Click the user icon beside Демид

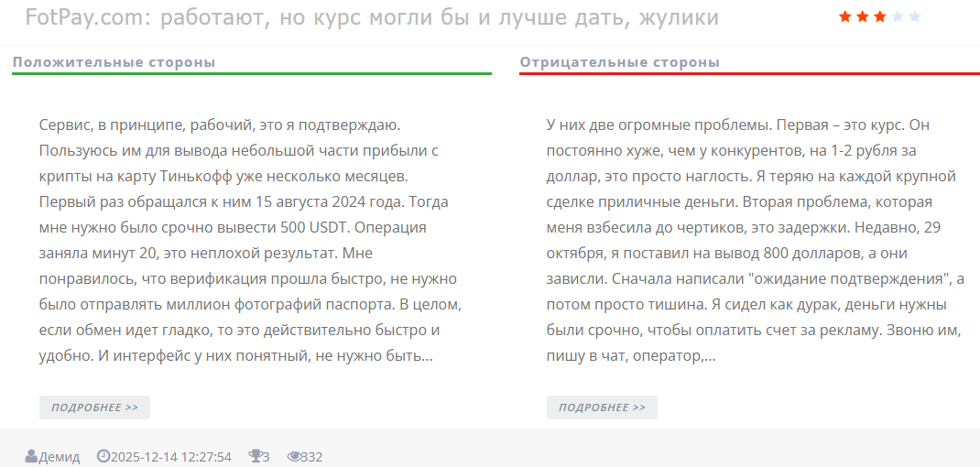click(x=31, y=456)
